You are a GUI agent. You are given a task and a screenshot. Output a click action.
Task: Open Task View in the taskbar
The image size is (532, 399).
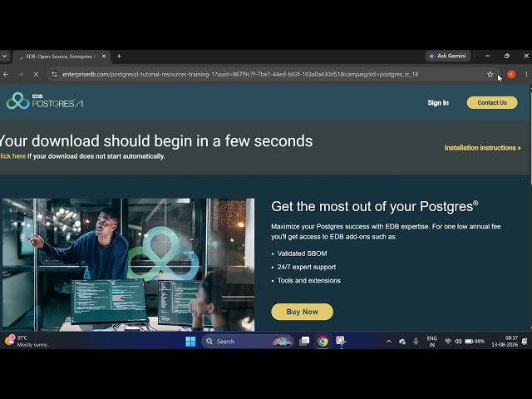(x=304, y=342)
